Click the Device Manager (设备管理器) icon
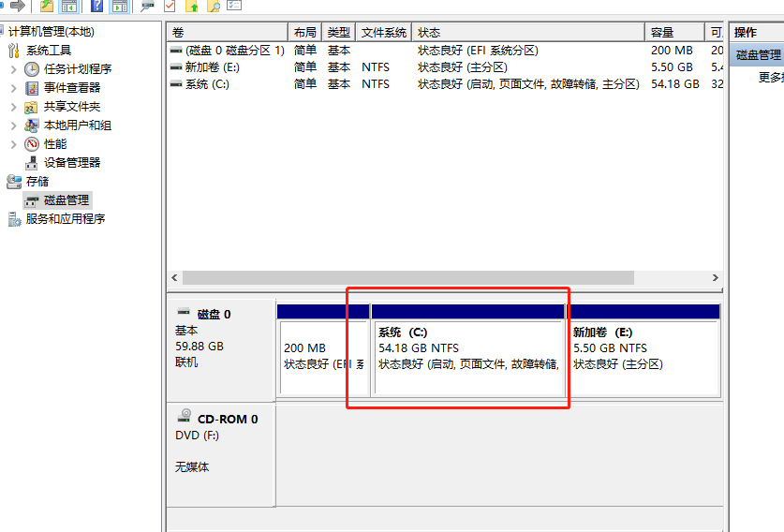Screen dimensions: 784x532 (32, 163)
